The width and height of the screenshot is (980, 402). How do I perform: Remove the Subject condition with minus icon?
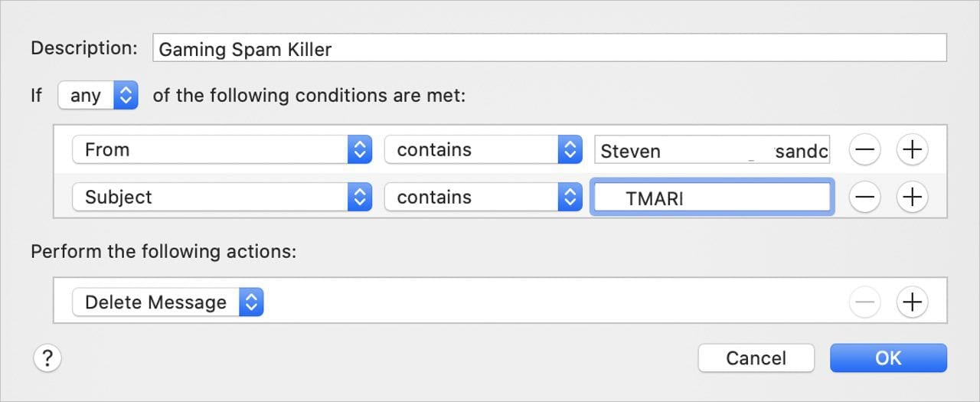(x=864, y=198)
